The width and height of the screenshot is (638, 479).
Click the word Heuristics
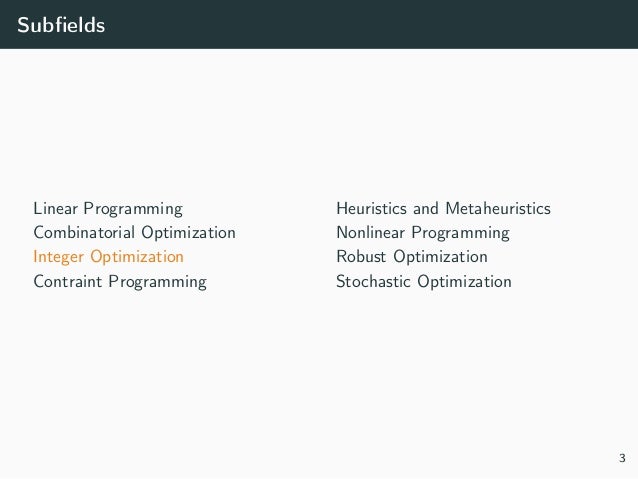[371, 209]
